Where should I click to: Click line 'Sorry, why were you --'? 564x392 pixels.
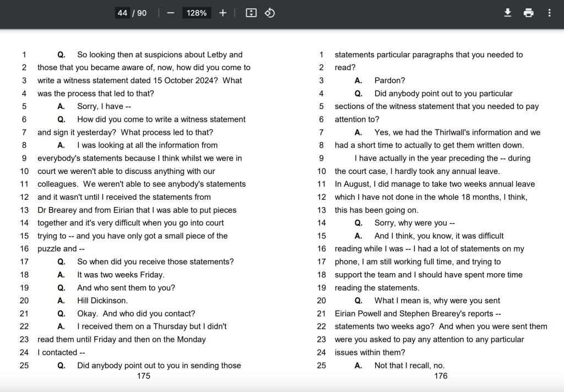point(415,223)
